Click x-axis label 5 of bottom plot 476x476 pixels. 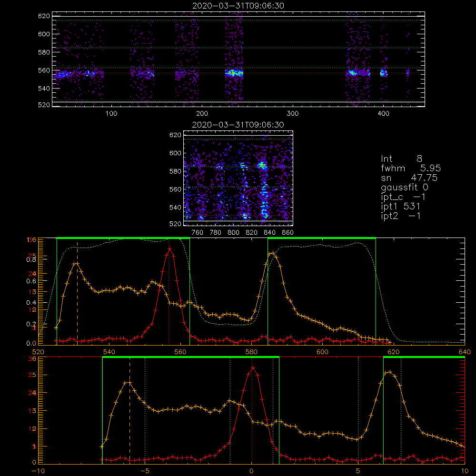pos(358,471)
